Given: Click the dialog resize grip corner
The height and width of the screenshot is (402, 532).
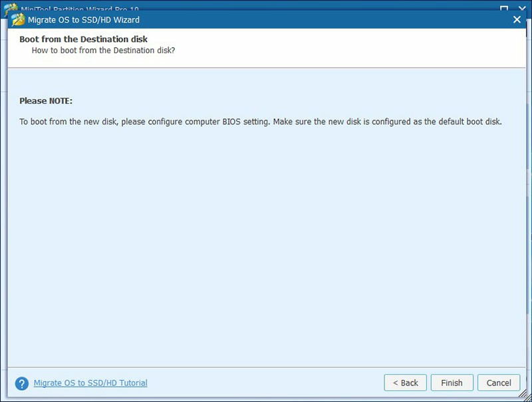Looking at the screenshot, I should pos(523,394).
